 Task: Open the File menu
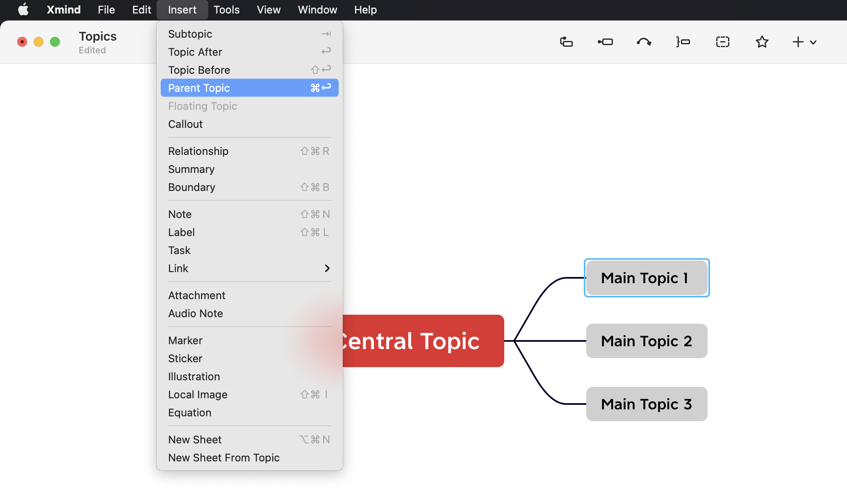point(106,9)
